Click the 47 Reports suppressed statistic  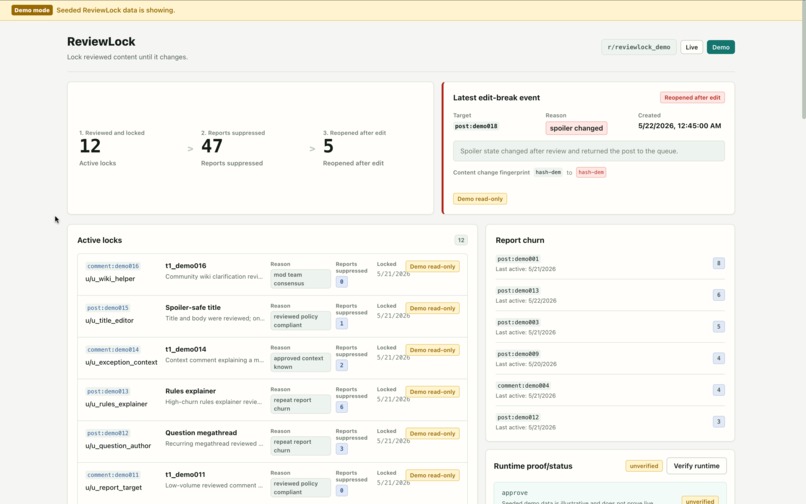212,146
